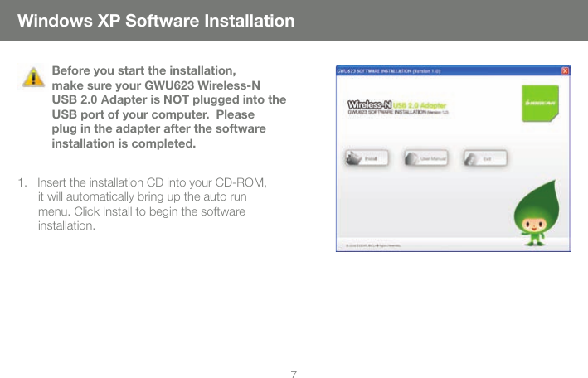Click the copyright notice at the installer bottom
This screenshot has height=378, width=588.
pyautogui.click(x=373, y=245)
